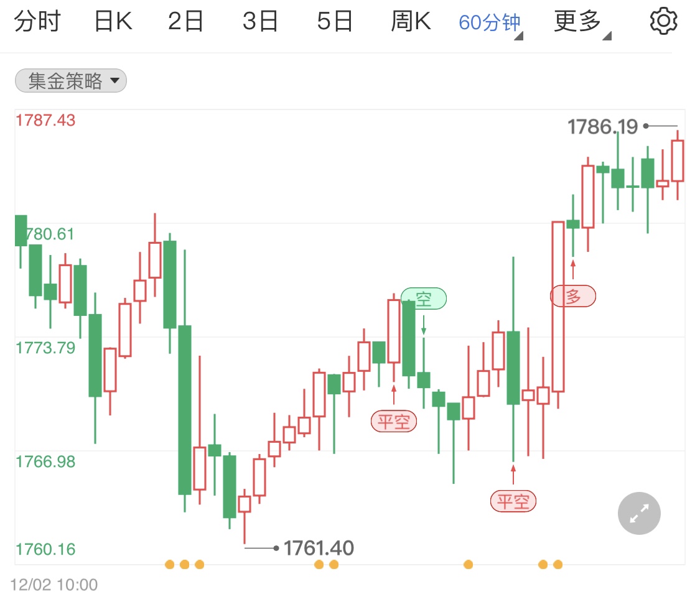
Task: Open the chart settings gear icon
Action: tap(663, 19)
